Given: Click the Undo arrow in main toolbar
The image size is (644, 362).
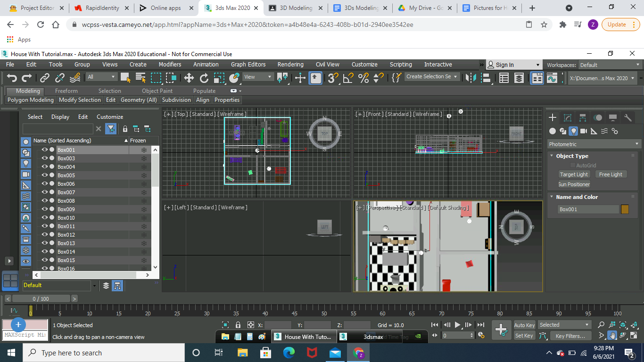Looking at the screenshot, I should 12,78.
